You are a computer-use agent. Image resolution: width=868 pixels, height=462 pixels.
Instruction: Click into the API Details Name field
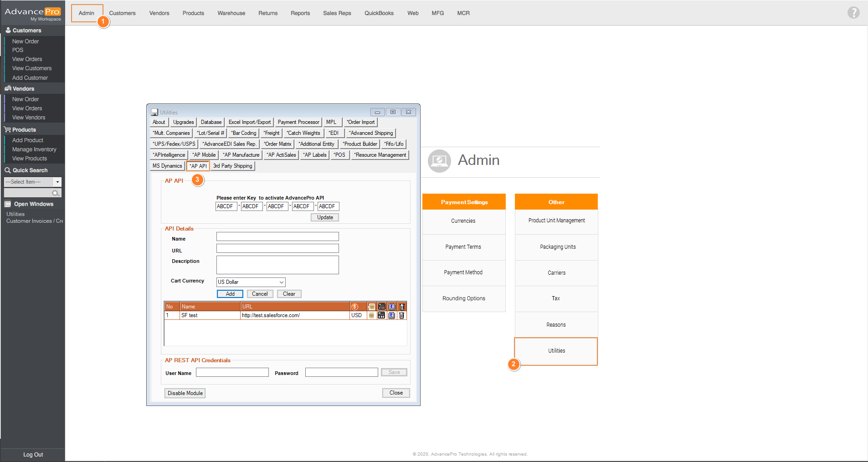(x=277, y=236)
